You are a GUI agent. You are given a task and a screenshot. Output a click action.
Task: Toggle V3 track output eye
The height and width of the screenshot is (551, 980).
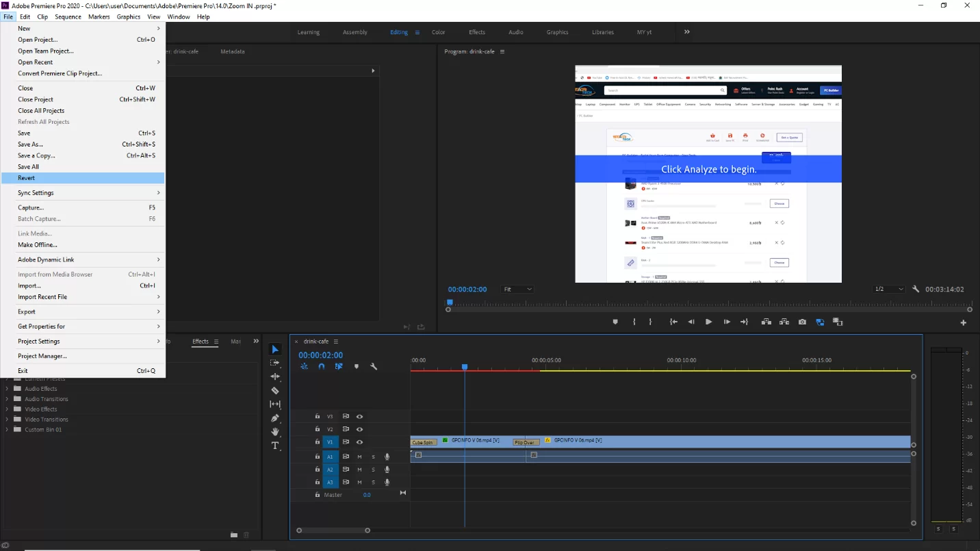pos(359,416)
